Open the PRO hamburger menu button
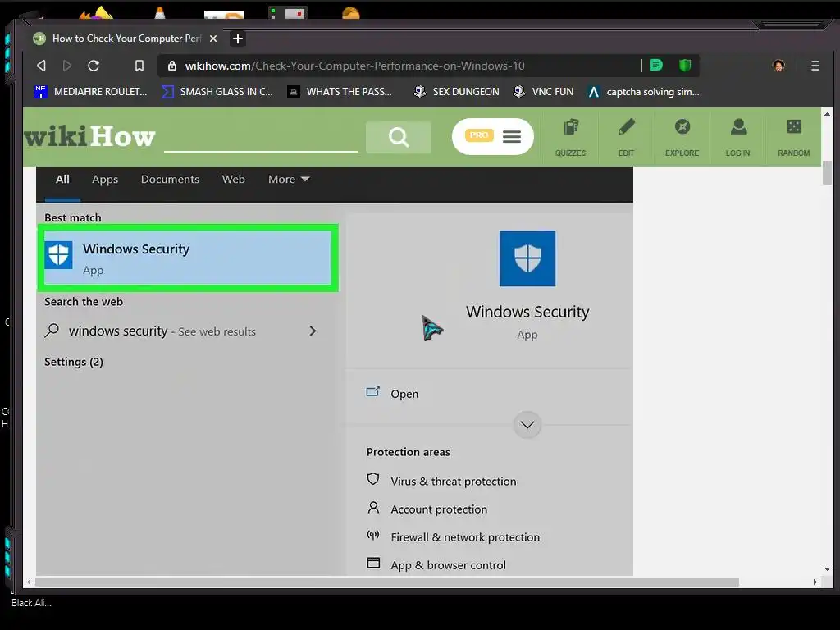The height and width of the screenshot is (630, 840). point(493,136)
